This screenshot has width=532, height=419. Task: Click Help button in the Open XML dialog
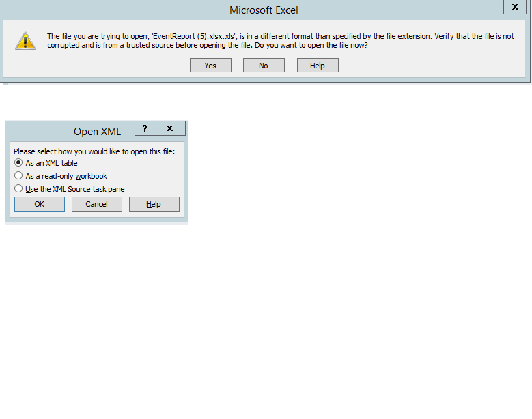[154, 204]
